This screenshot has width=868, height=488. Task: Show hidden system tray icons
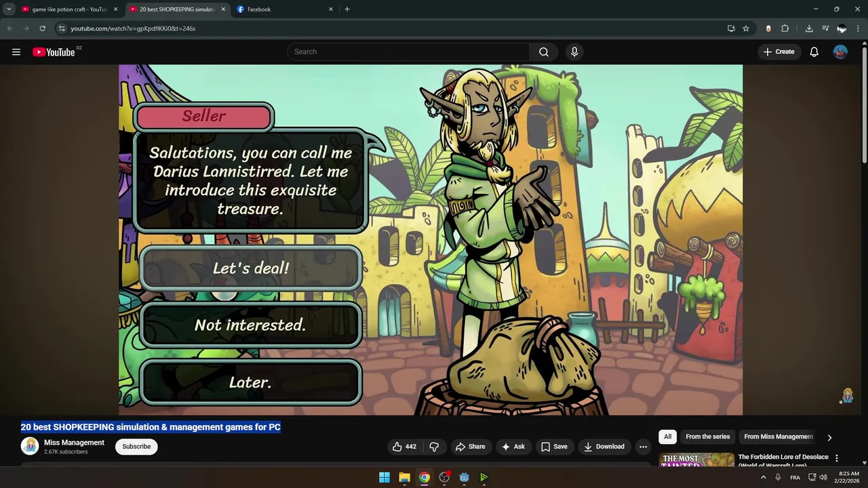[764, 477]
